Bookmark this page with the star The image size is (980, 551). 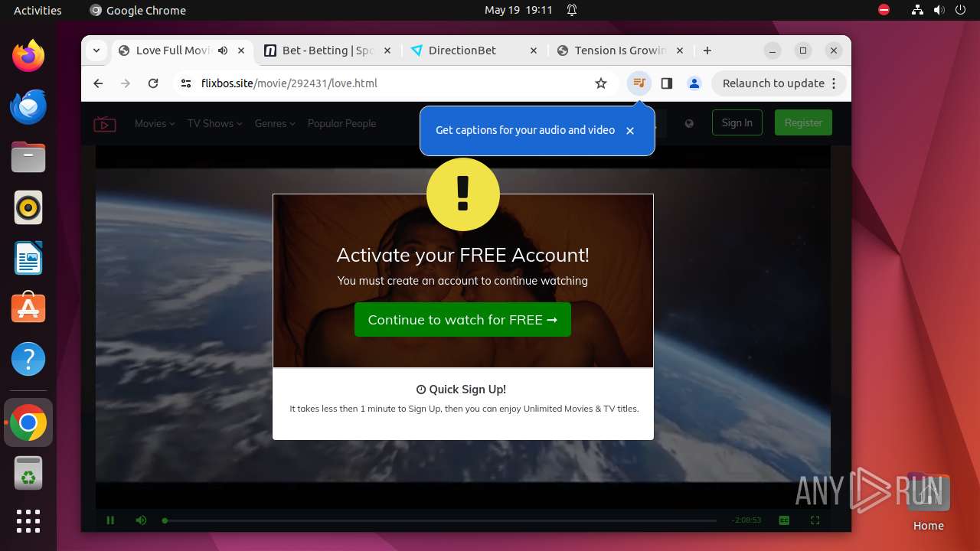point(601,83)
